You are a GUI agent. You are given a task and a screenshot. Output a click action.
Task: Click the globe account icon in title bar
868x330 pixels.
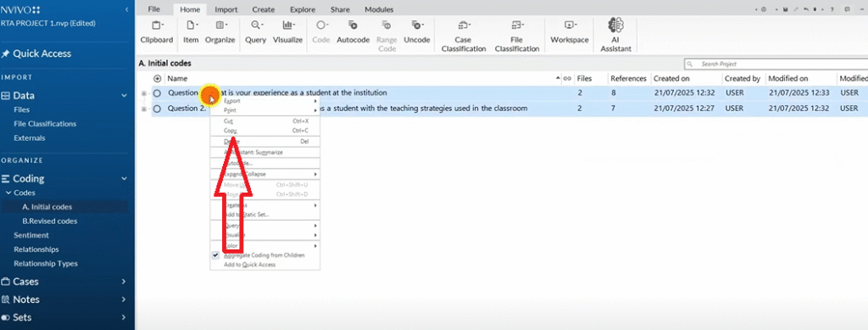tap(764, 9)
